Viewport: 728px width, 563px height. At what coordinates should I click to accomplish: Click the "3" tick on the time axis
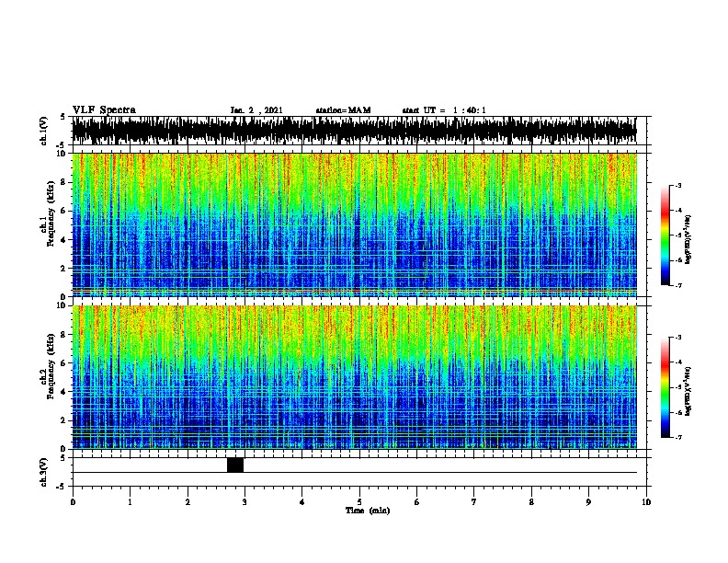[245, 502]
